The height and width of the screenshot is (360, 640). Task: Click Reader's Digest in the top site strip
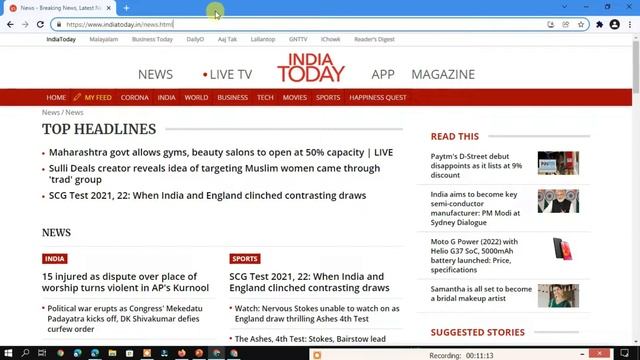374,39
